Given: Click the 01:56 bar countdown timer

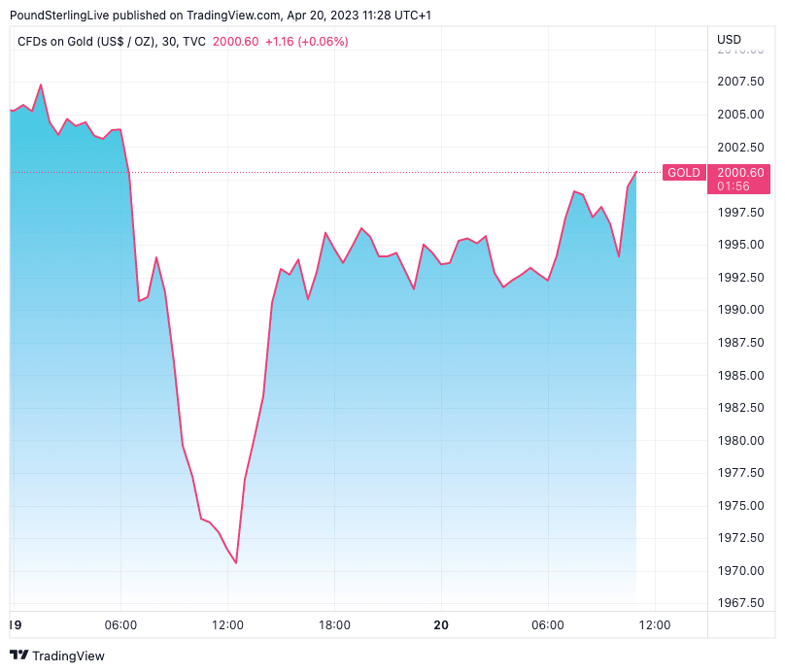Looking at the screenshot, I should point(733,185).
